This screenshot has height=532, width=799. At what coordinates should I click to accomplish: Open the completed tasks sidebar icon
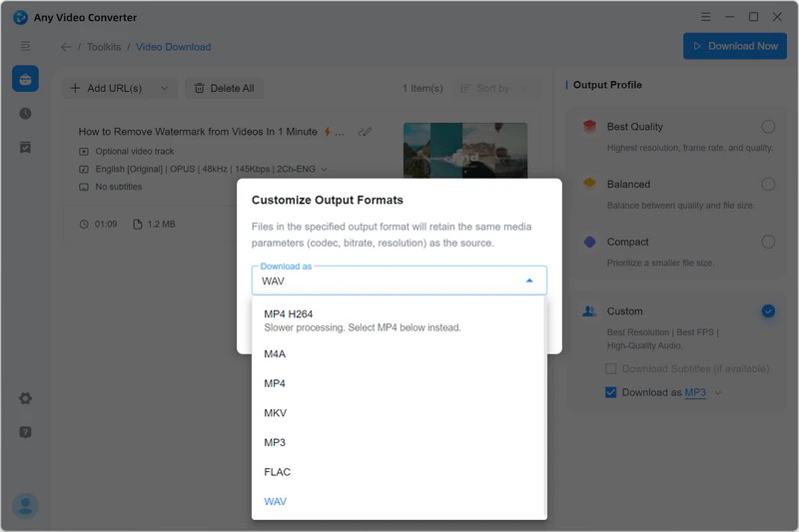coord(25,148)
